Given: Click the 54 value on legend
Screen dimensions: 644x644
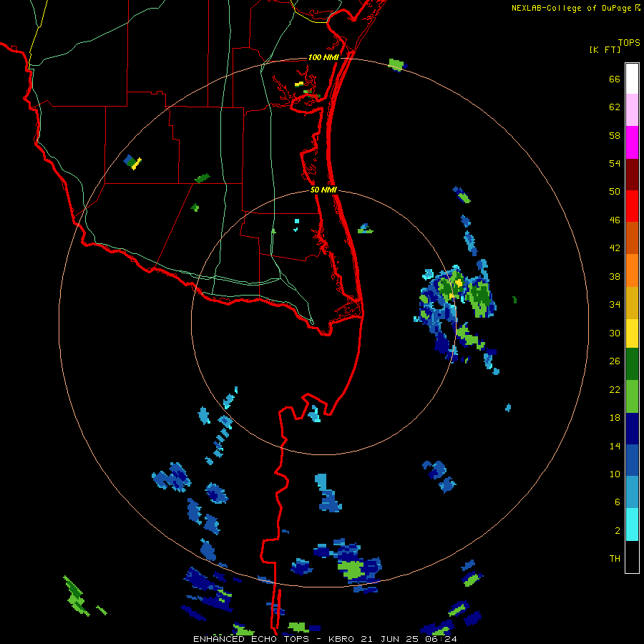Looking at the screenshot, I should point(615,163).
